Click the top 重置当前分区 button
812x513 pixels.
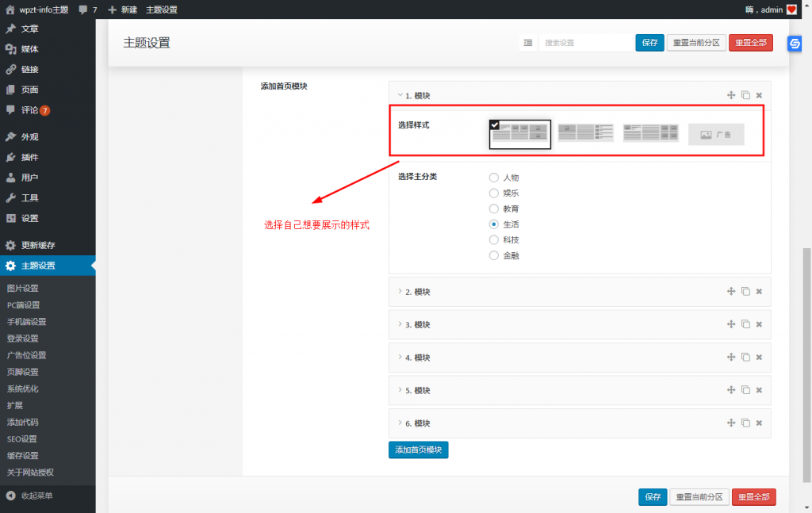point(696,43)
